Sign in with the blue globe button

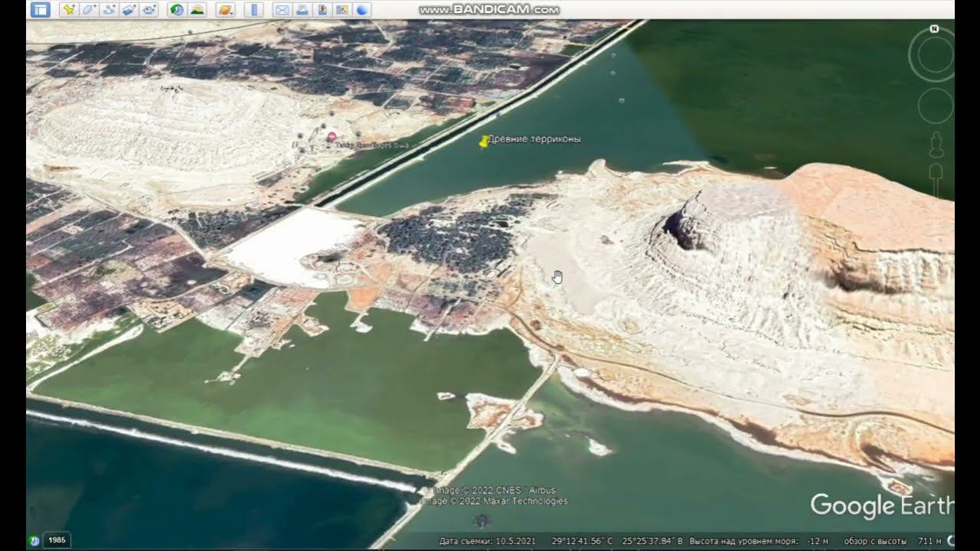coord(361,10)
